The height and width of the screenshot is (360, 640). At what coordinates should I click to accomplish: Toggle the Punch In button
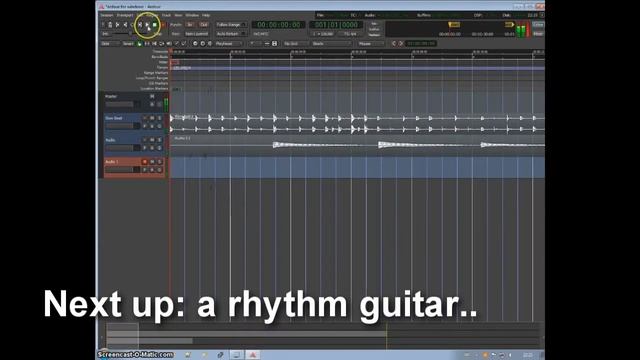[x=190, y=25]
